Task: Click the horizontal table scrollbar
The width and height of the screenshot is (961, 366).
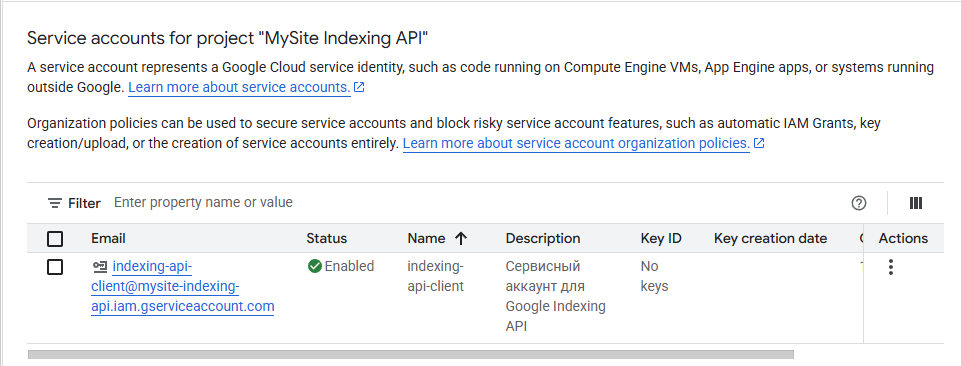Action: tap(411, 354)
